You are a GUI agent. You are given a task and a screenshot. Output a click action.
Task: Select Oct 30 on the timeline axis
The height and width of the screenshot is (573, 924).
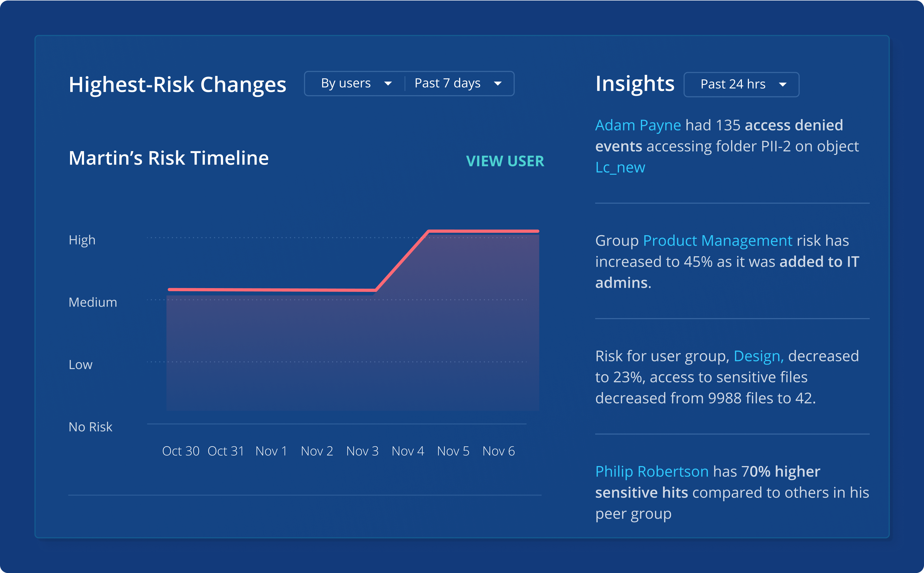(x=180, y=451)
